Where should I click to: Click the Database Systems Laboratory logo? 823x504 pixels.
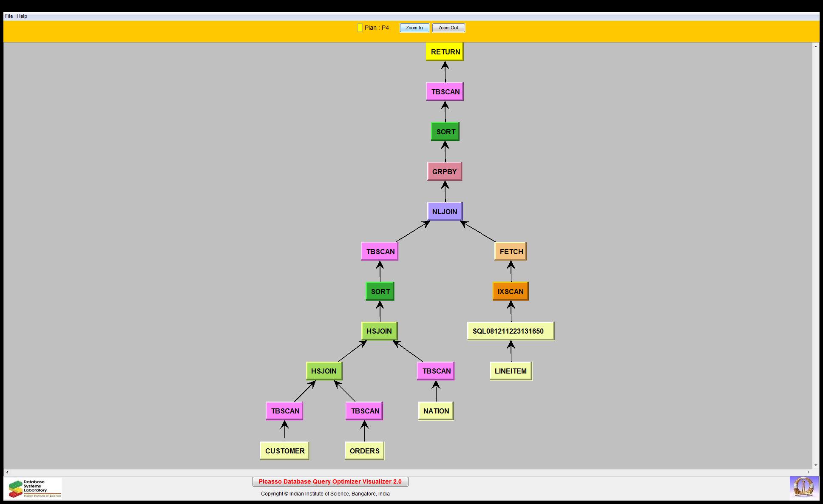(x=34, y=488)
